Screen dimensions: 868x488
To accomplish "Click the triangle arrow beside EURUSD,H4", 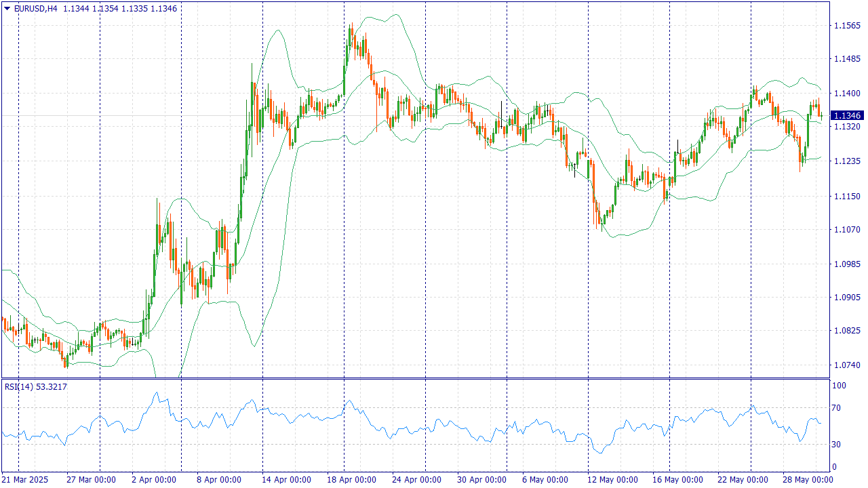I will [7, 9].
